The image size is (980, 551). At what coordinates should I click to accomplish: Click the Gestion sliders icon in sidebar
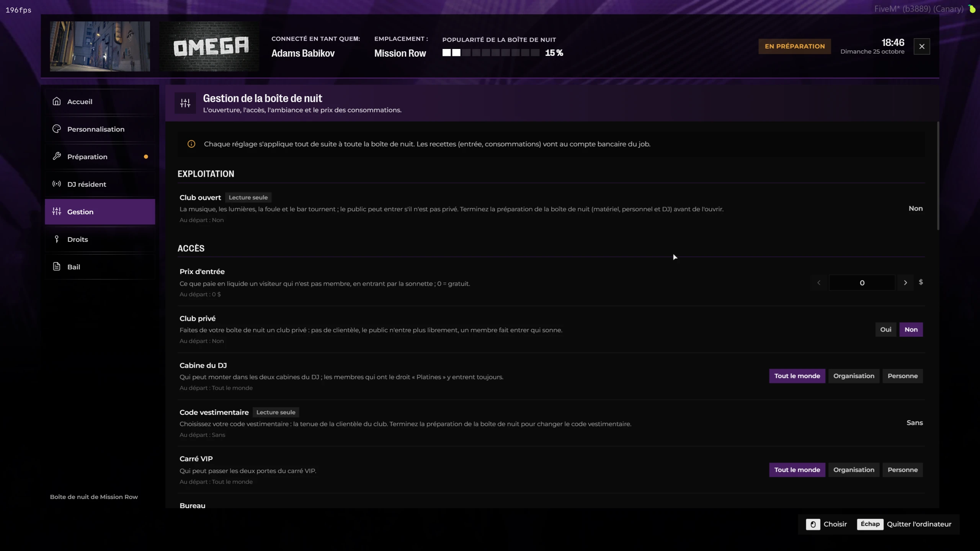point(57,211)
